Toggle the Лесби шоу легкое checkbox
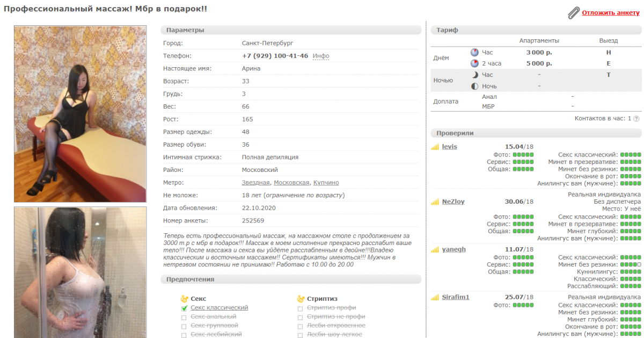 coord(301,335)
